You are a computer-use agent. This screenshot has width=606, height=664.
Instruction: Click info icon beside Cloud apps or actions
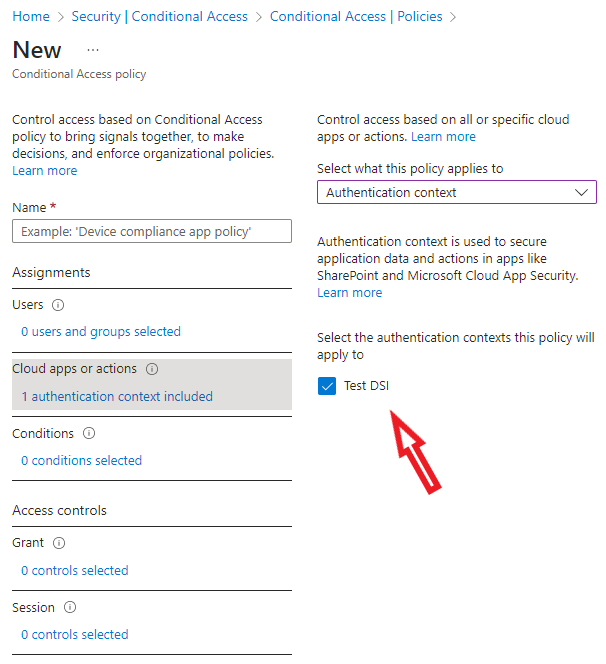click(152, 369)
